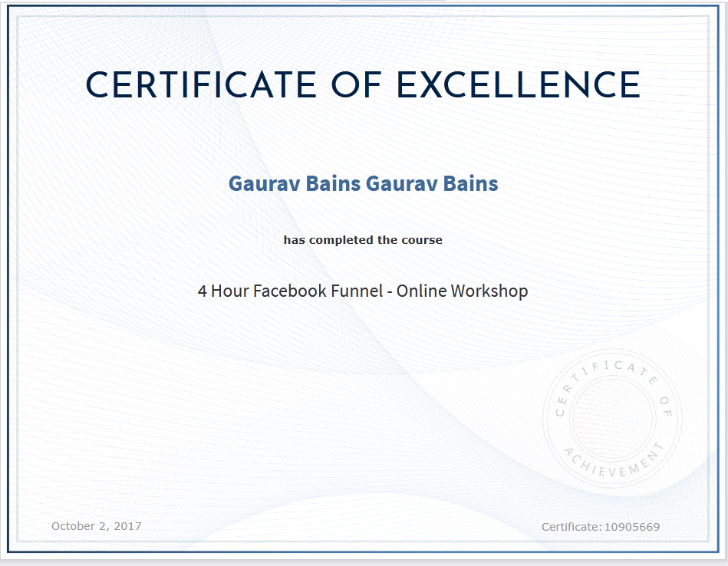The height and width of the screenshot is (566, 728).
Task: Click the word "EXCELLENCE" in the heading
Action: pos(519,85)
